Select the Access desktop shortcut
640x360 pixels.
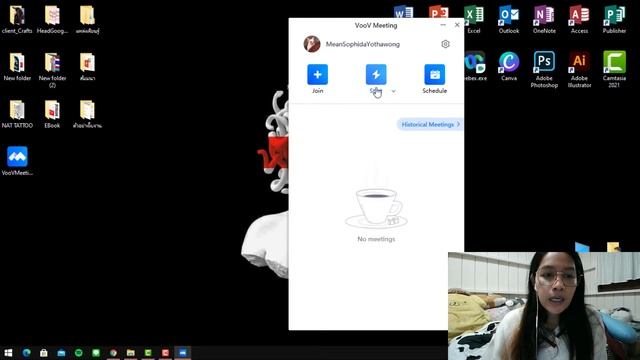click(579, 20)
